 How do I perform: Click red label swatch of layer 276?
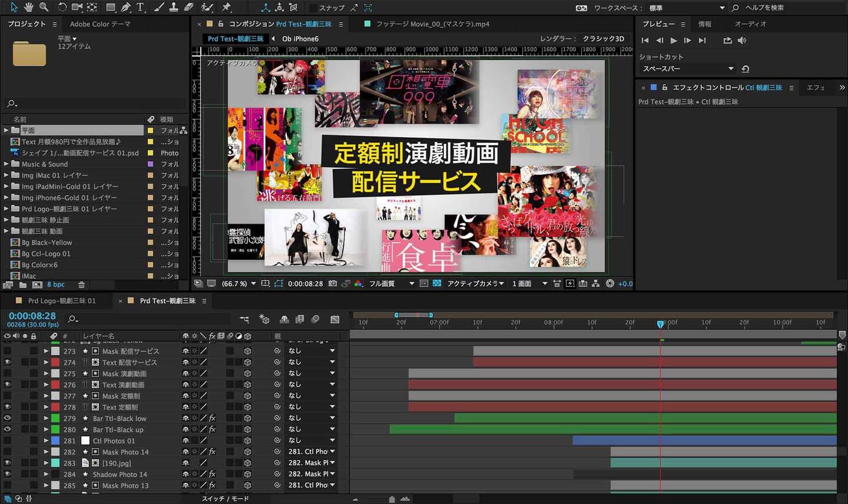coord(55,384)
